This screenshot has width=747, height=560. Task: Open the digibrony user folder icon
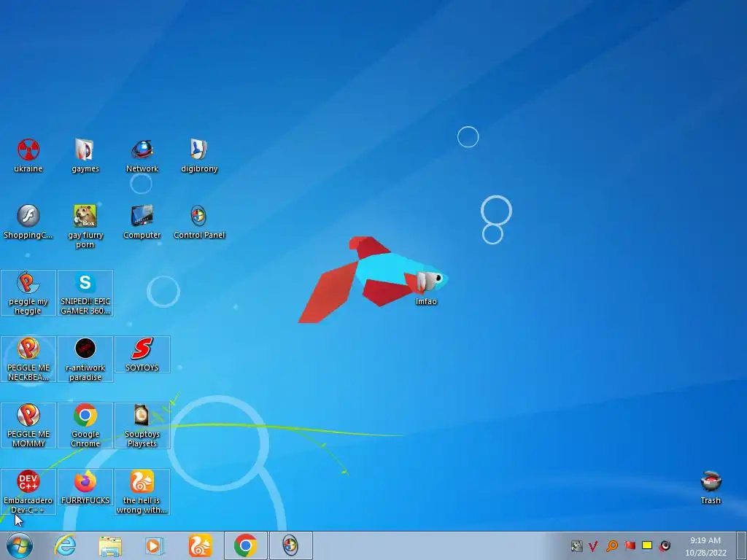199,156
